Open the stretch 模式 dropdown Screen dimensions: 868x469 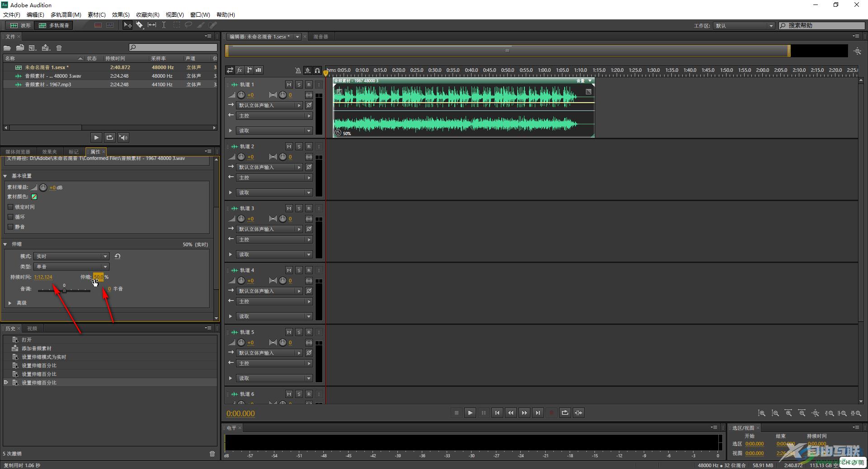pos(71,256)
